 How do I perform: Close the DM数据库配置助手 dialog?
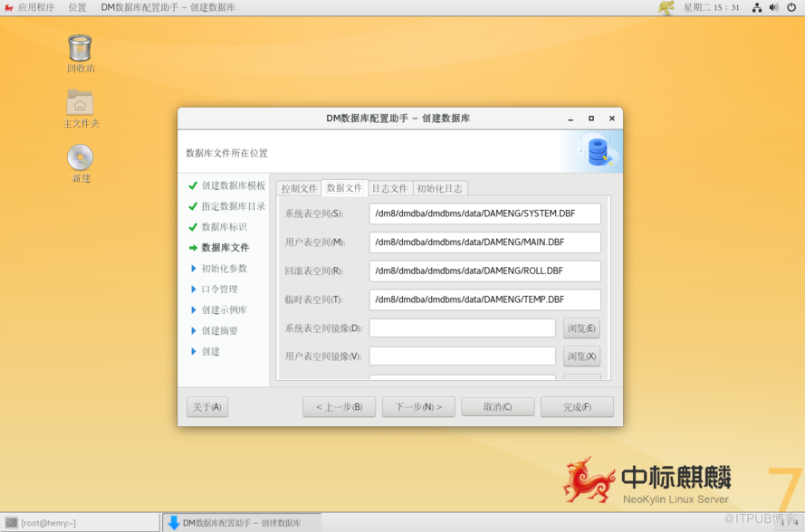point(611,119)
